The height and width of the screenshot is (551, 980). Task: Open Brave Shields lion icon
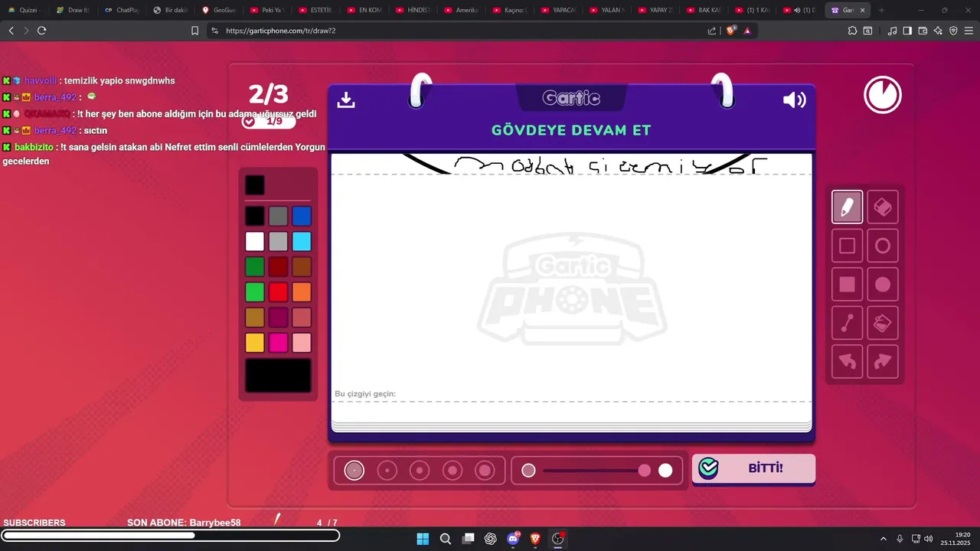tap(730, 31)
